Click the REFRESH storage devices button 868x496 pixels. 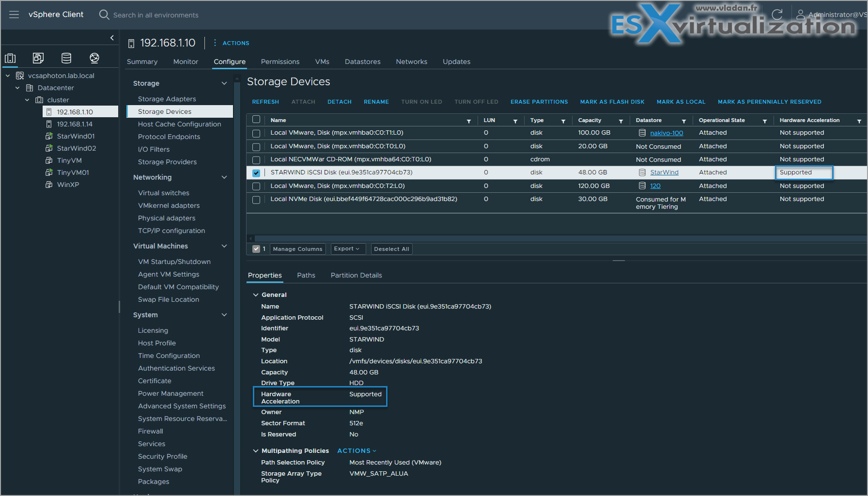[265, 102]
